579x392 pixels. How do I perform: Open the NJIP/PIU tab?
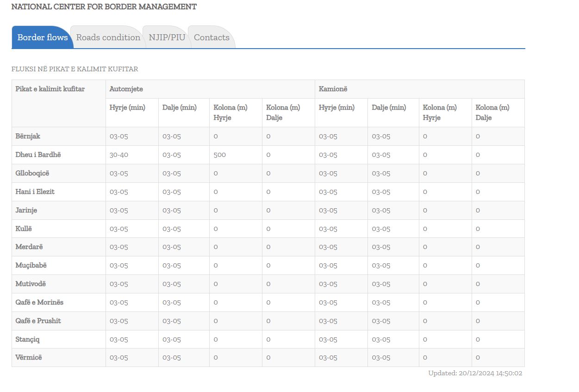coord(167,37)
